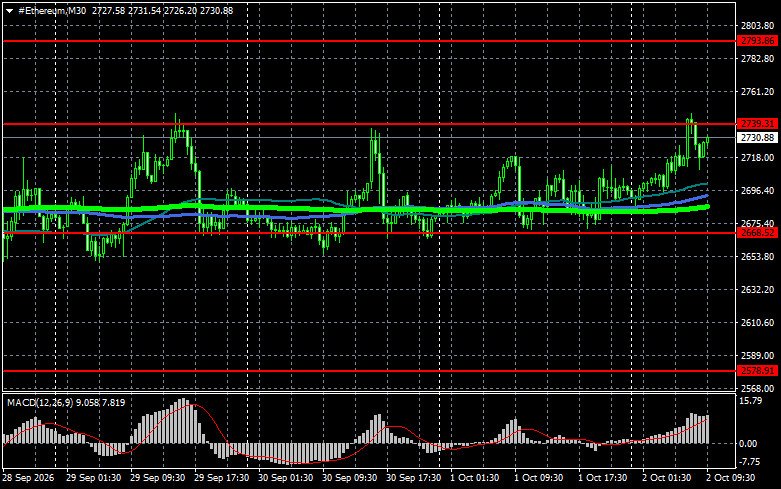Click price scale value 2632.20
The width and height of the screenshot is (781, 489).
coord(758,289)
